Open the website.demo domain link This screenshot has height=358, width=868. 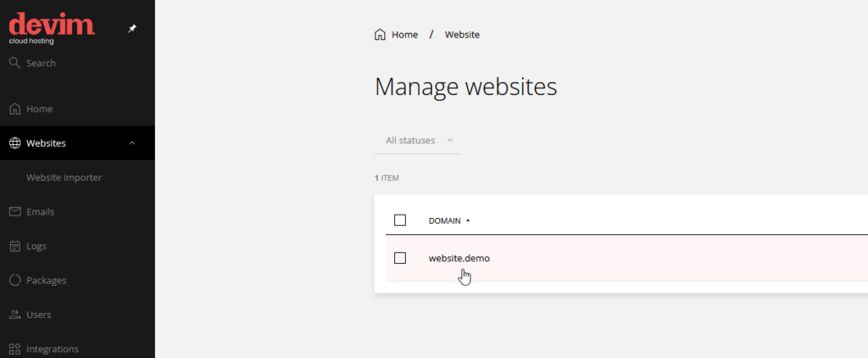coord(459,258)
